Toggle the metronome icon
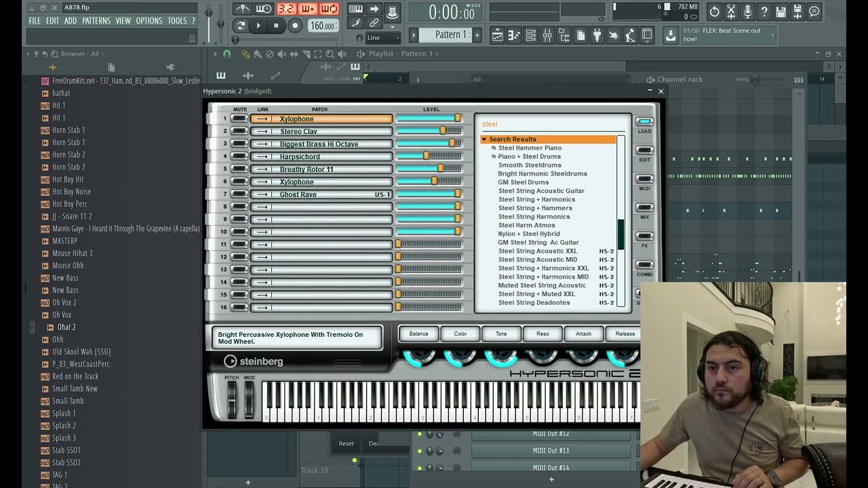The image size is (868, 488). (243, 9)
